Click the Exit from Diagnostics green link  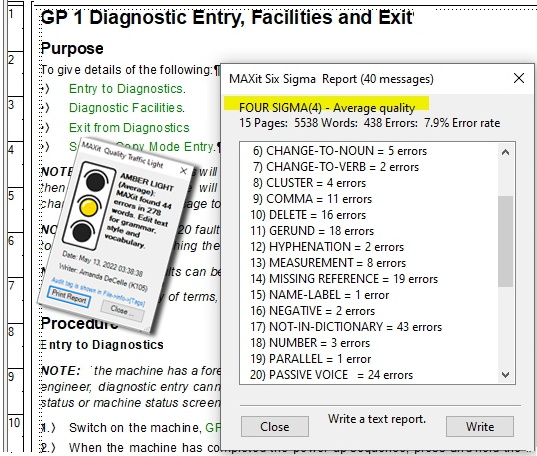tap(129, 128)
